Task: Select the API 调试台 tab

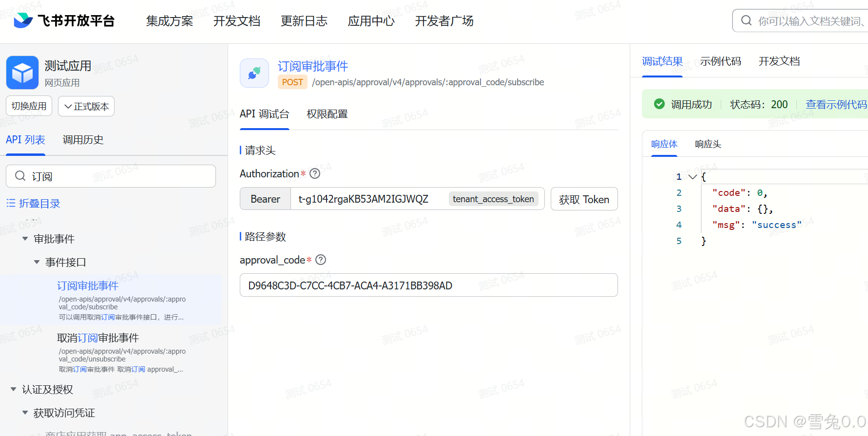Action: point(265,114)
